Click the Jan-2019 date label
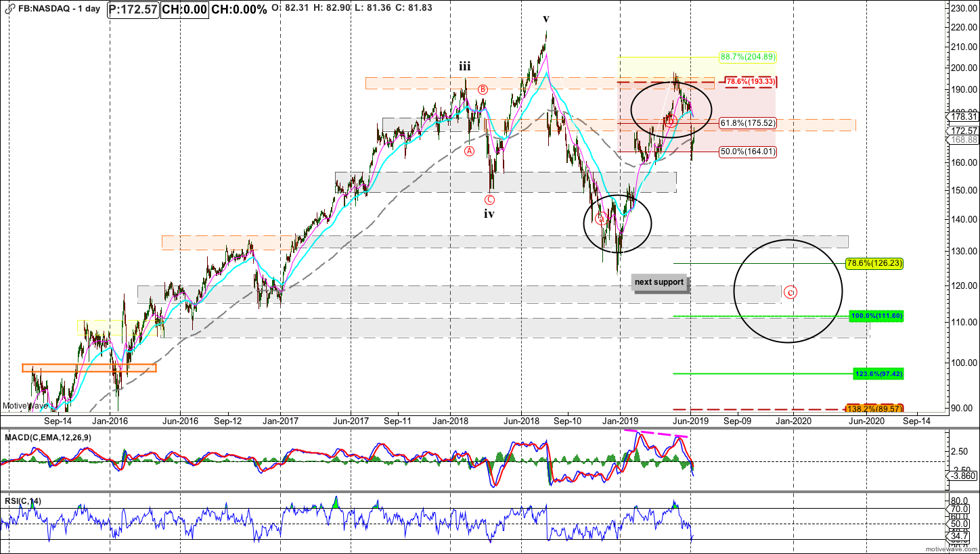Screen dimensions: 980x554 point(620,421)
